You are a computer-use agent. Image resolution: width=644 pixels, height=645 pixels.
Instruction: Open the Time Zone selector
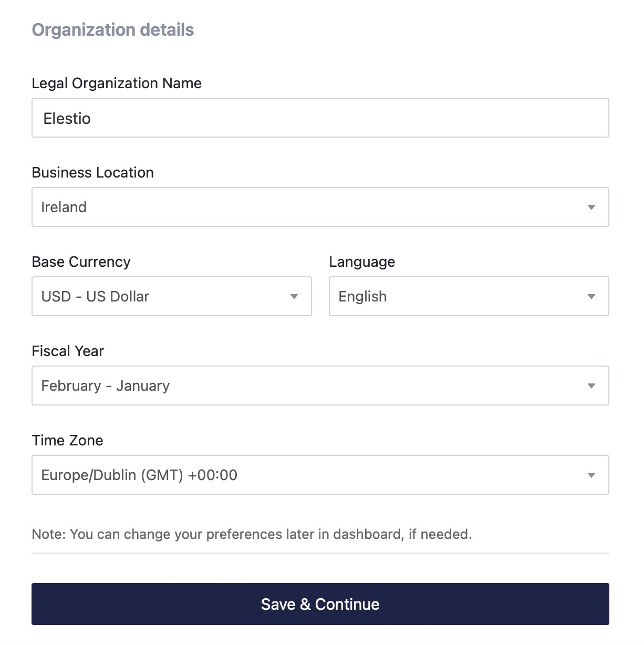pyautogui.click(x=320, y=475)
